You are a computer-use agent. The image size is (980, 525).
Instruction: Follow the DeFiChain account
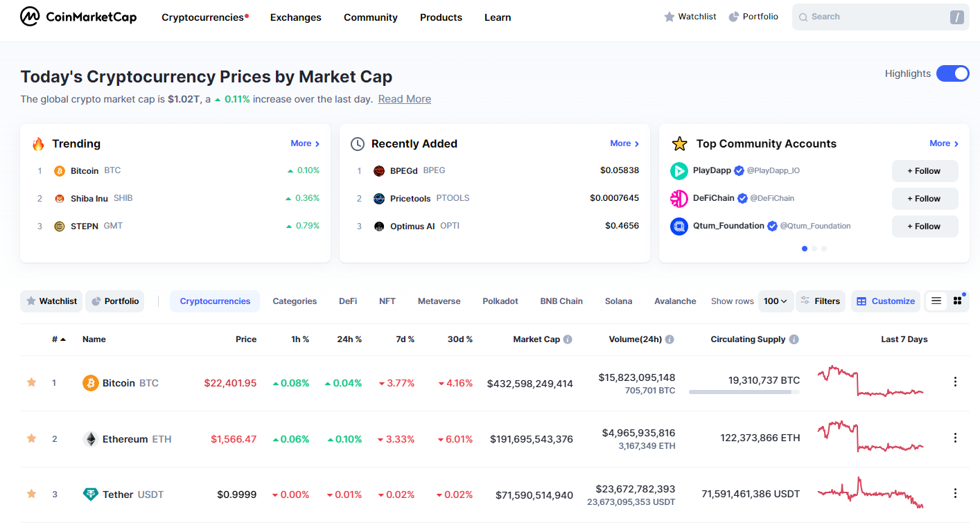pyautogui.click(x=925, y=199)
